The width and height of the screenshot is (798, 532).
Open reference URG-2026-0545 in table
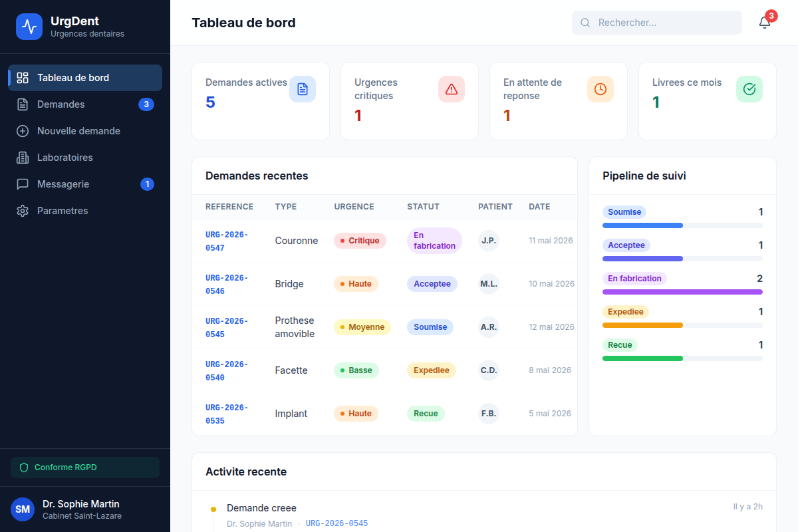(227, 327)
